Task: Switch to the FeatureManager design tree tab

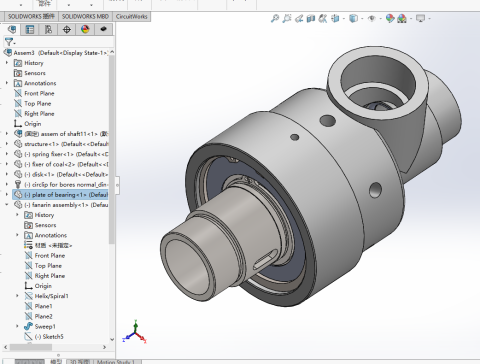Action: [x=12, y=29]
